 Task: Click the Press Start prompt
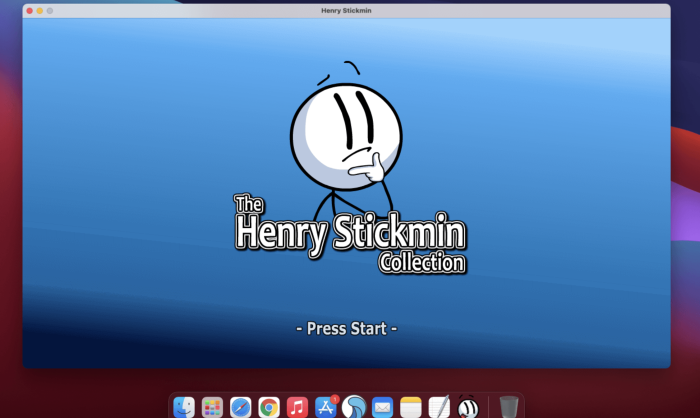pos(347,328)
